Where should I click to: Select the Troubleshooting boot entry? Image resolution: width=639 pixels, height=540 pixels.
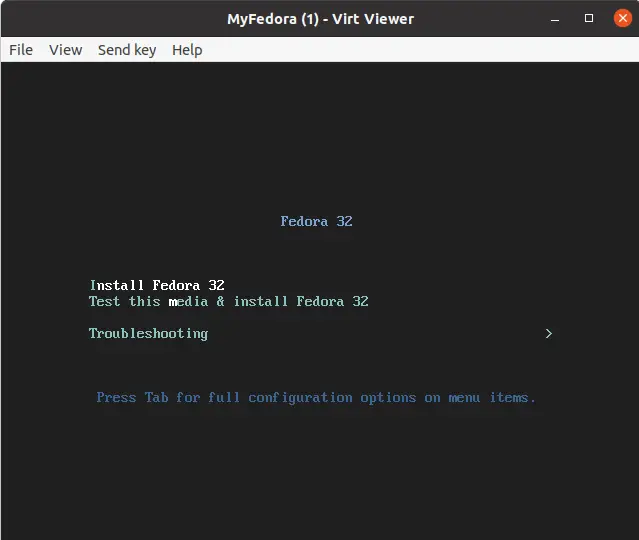(148, 333)
